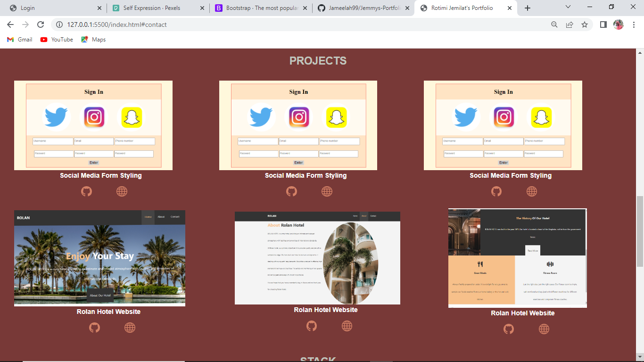Bookmark this tab with the star
The height and width of the screenshot is (362, 644).
click(x=585, y=25)
